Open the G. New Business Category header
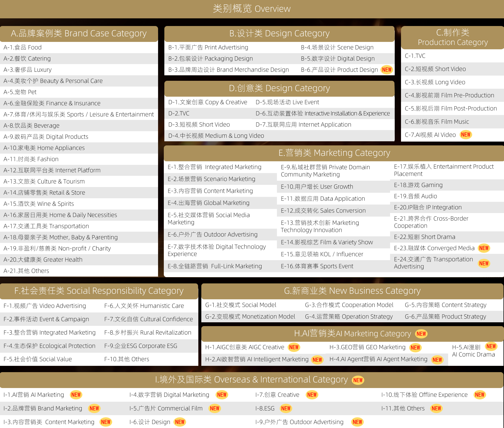The height and width of the screenshot is (428, 504). (x=352, y=291)
